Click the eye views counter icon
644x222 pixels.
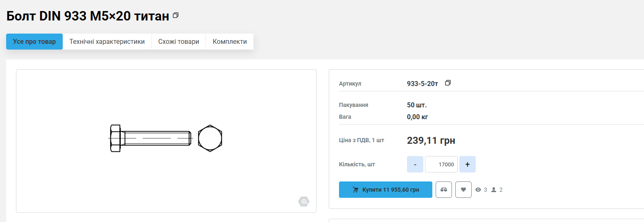(x=478, y=190)
